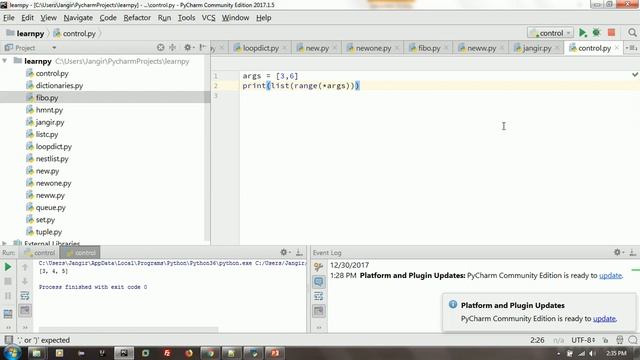Select first control tab in Run panel
This screenshot has width=640, height=360.
point(40,253)
